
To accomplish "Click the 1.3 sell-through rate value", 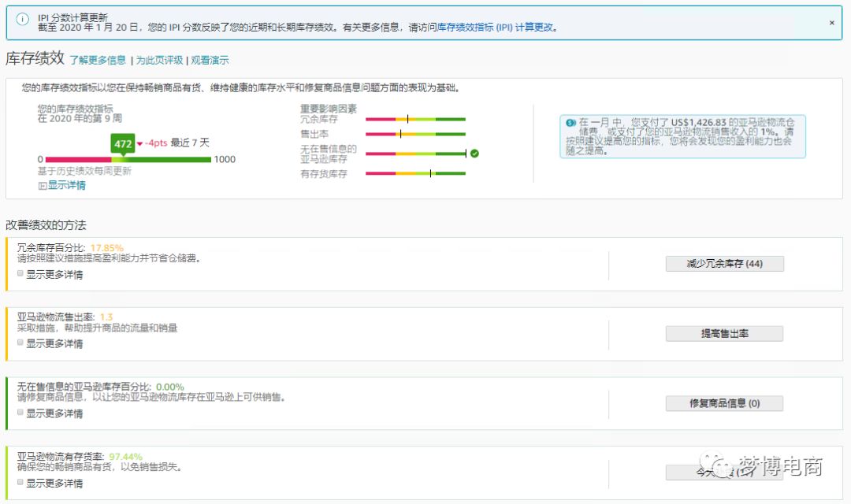I will point(106,317).
